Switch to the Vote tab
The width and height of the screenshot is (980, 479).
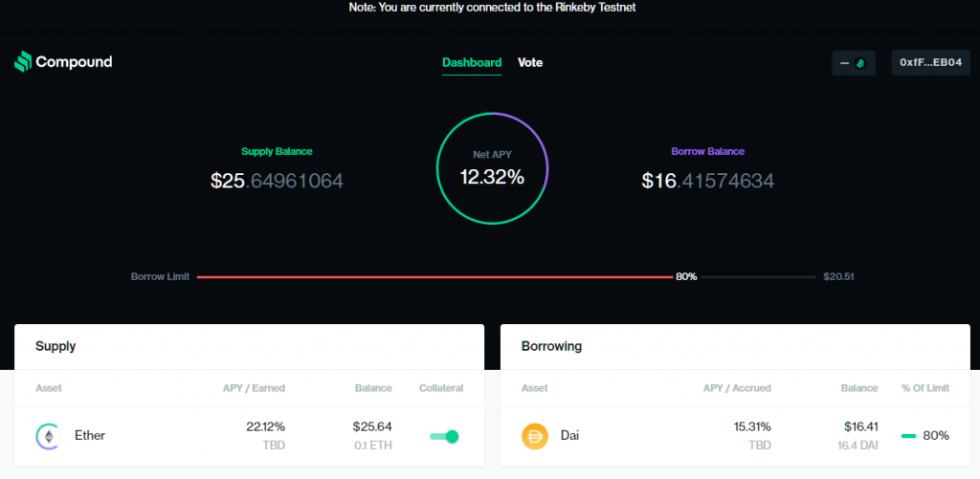[530, 62]
